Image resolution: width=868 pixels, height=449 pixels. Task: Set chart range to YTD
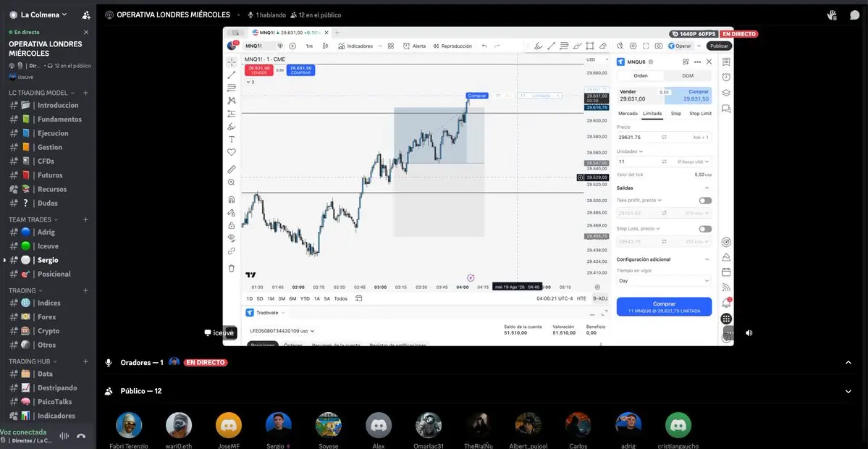[305, 298]
